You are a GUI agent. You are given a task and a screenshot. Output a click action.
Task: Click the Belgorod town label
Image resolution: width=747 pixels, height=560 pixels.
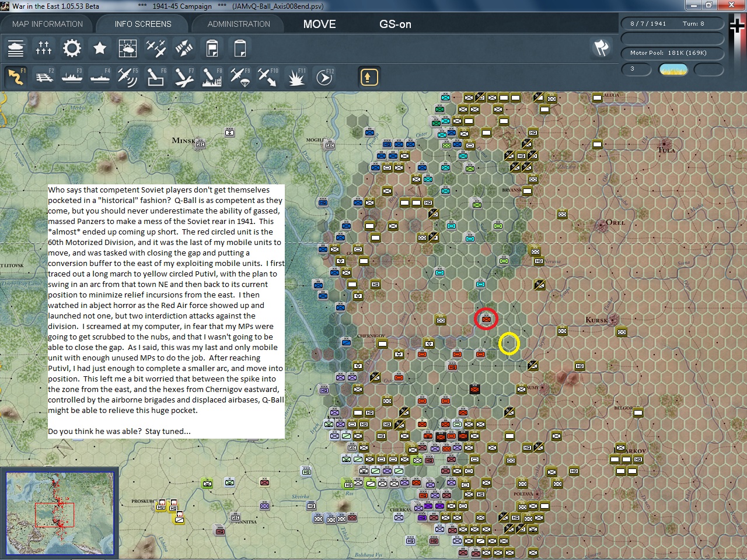pyautogui.click(x=623, y=408)
